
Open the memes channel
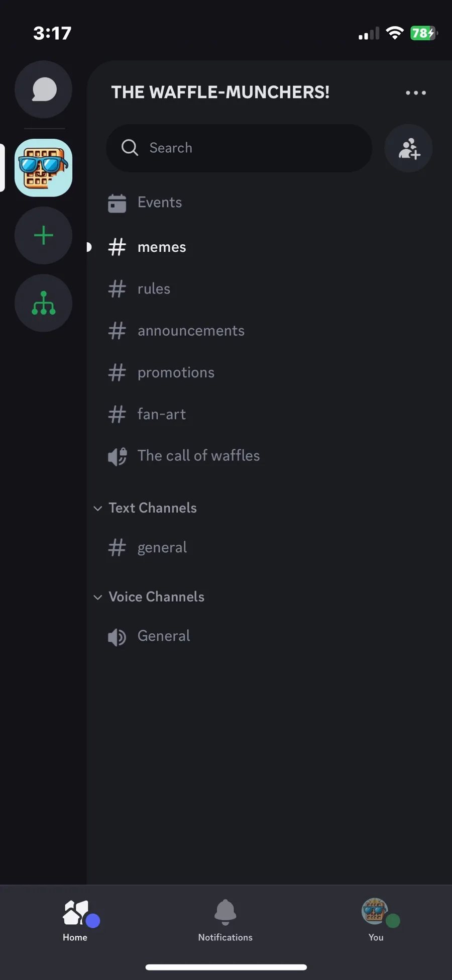click(162, 247)
